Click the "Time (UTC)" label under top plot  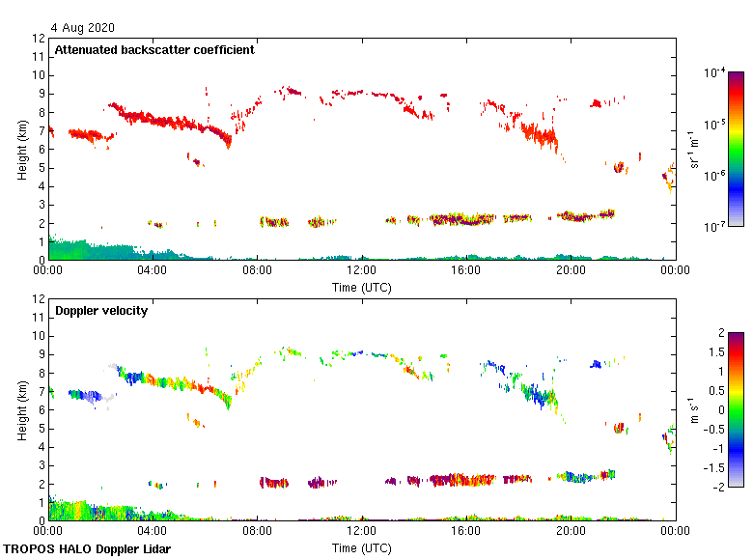tap(361, 288)
